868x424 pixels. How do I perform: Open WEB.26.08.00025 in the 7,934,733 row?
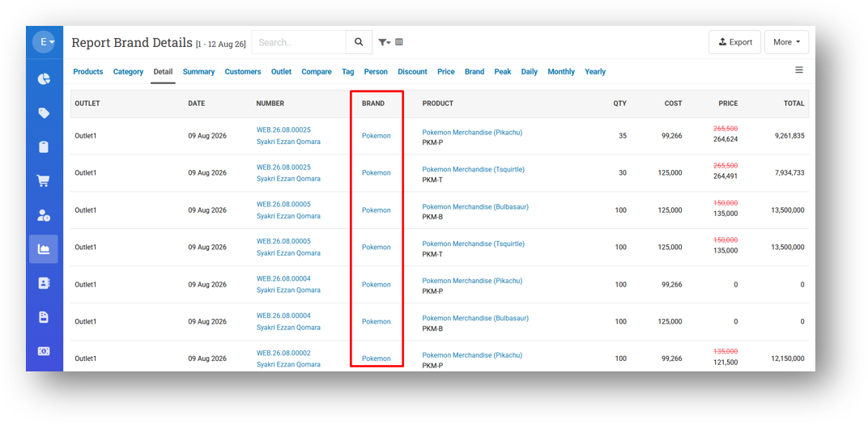click(x=283, y=167)
